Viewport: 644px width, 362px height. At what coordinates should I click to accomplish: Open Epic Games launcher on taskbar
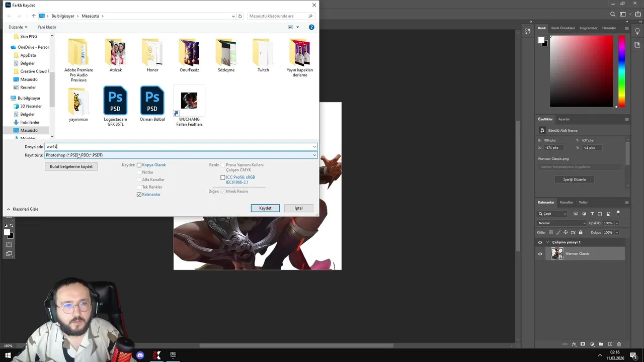point(173,355)
